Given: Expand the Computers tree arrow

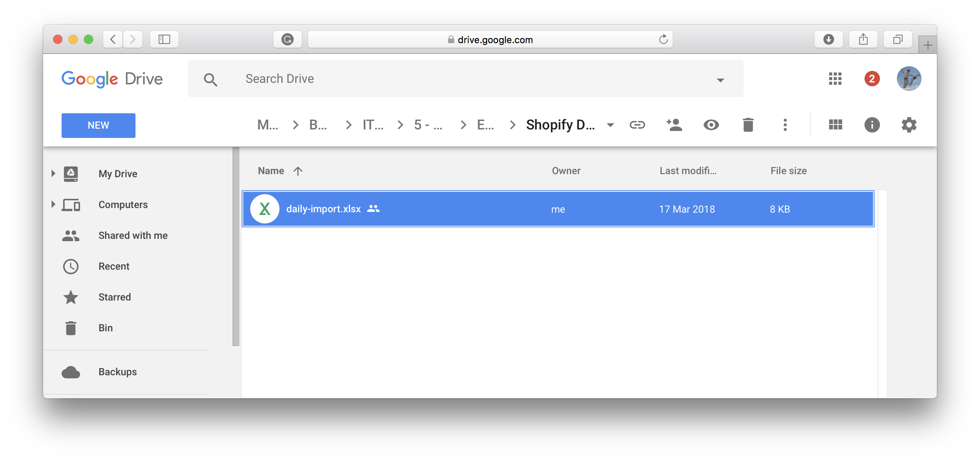Looking at the screenshot, I should pyautogui.click(x=53, y=204).
